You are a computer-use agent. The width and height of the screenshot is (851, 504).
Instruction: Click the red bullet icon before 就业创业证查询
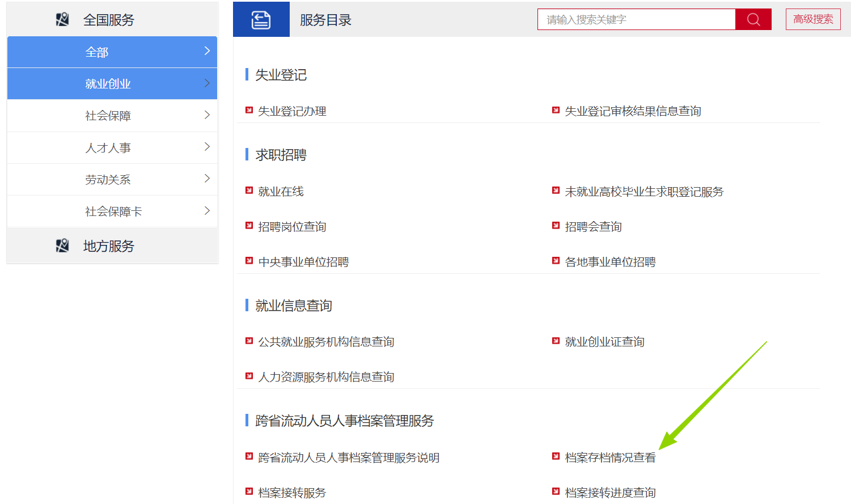point(556,341)
